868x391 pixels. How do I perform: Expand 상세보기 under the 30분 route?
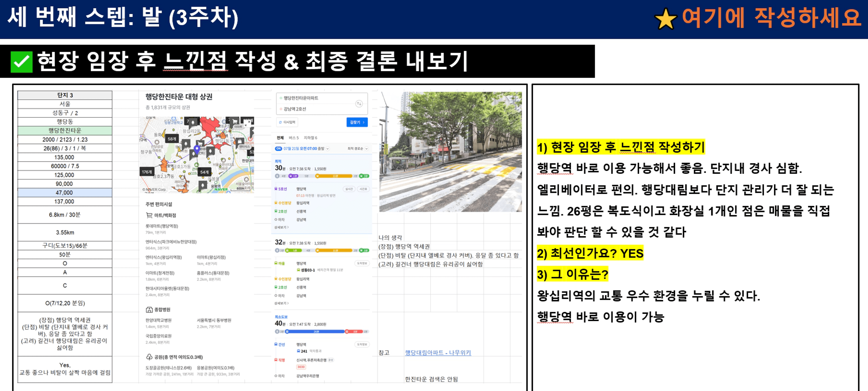(x=281, y=227)
